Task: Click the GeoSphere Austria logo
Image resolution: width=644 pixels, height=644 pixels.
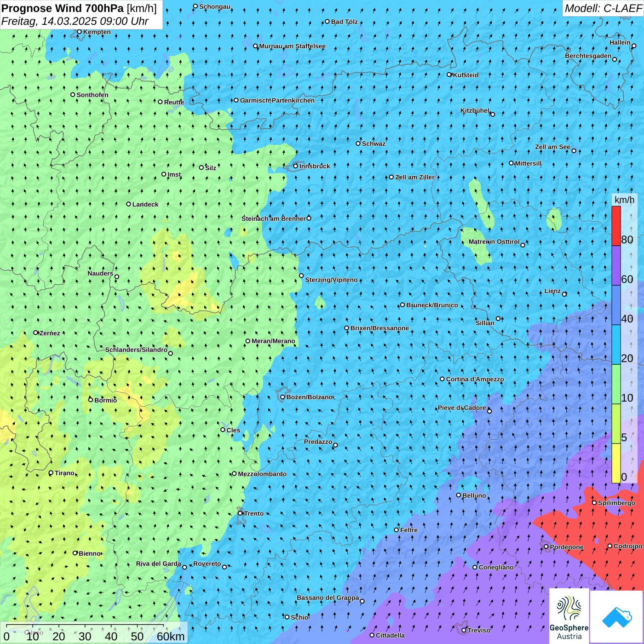Action: tap(569, 616)
